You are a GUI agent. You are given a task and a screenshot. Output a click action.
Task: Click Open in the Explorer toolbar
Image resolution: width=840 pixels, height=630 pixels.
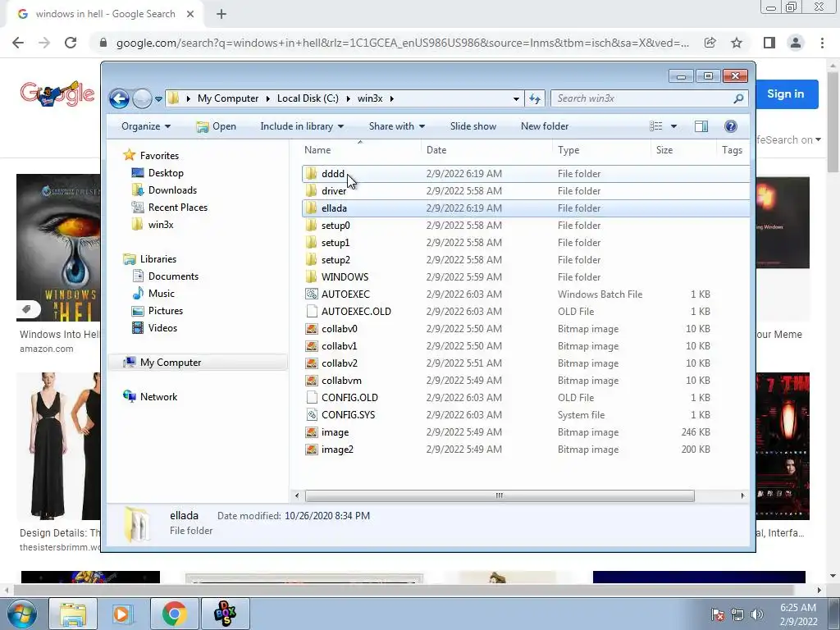[216, 126]
